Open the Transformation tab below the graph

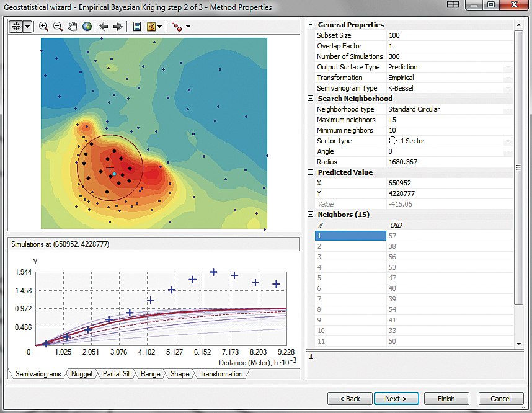coord(221,374)
